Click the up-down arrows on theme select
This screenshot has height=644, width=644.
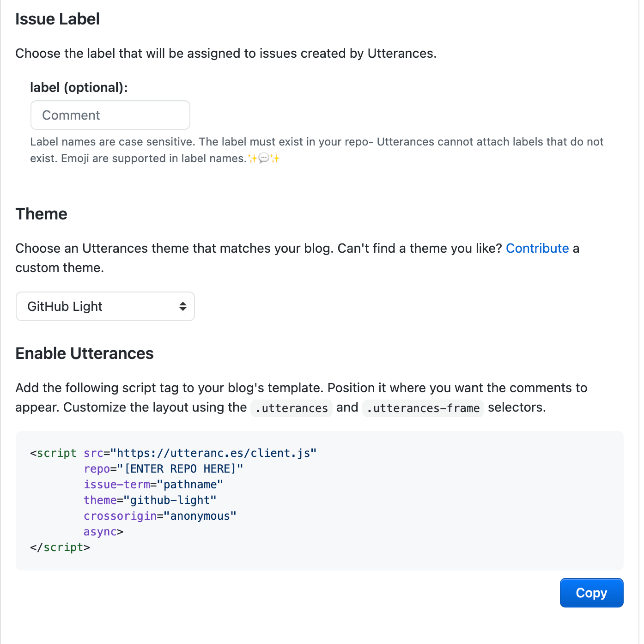tap(183, 306)
